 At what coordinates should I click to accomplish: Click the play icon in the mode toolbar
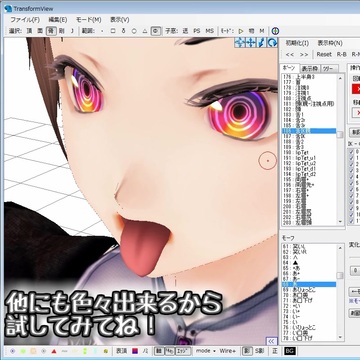pos(241,31)
